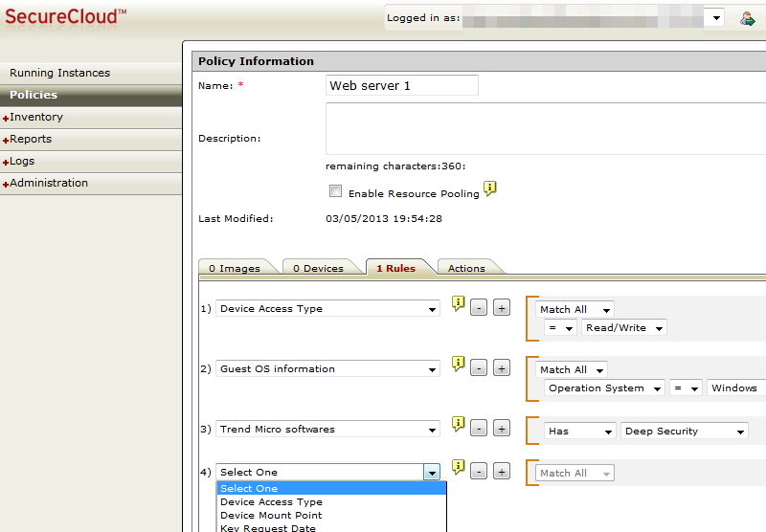Remove the Trend Micro softwares rule

pos(479,429)
